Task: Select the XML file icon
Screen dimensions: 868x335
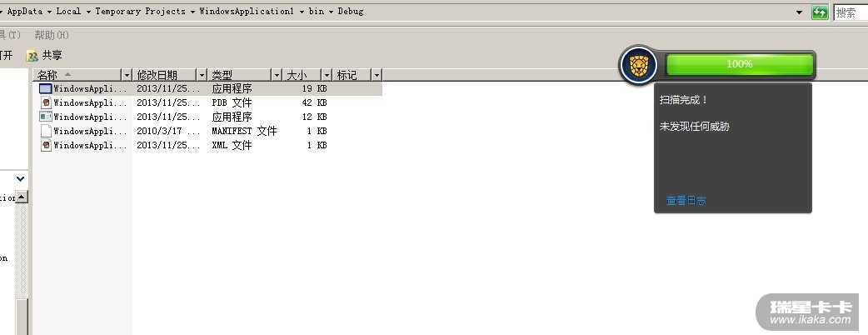Action: 46,145
